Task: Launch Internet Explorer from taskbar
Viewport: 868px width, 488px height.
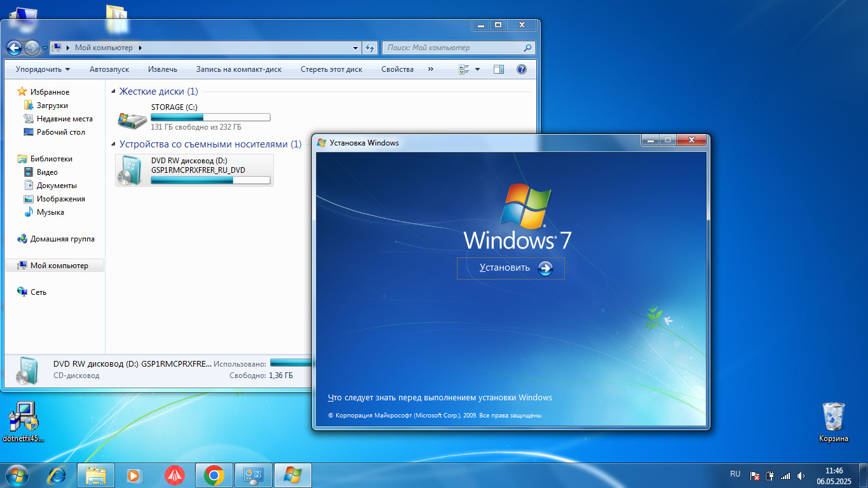Action: click(x=58, y=475)
